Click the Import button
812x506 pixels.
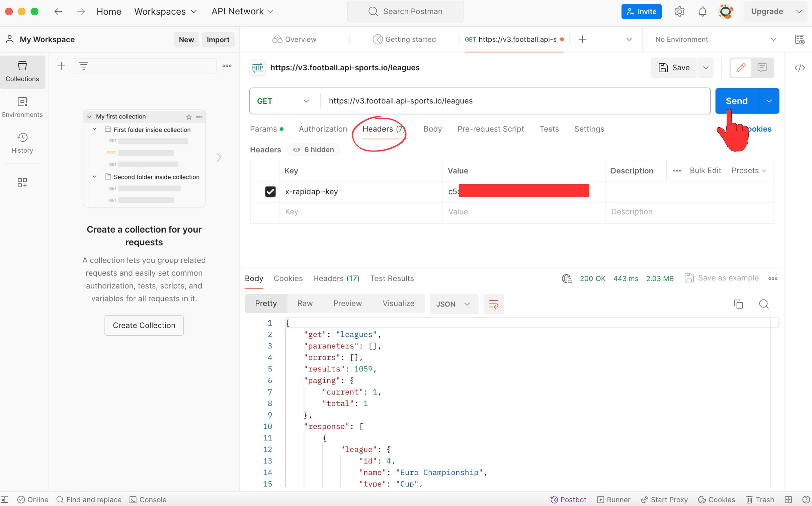coord(218,39)
